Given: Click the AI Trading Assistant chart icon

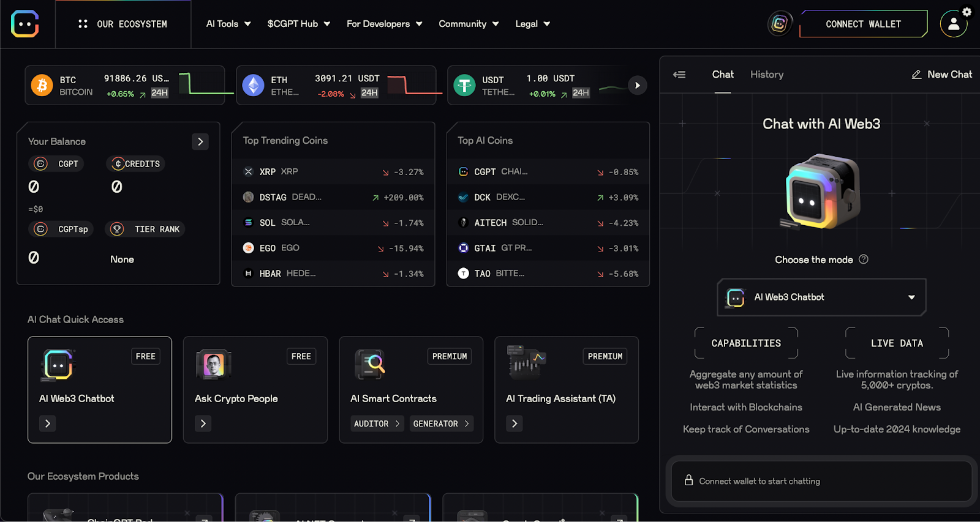Looking at the screenshot, I should [526, 362].
